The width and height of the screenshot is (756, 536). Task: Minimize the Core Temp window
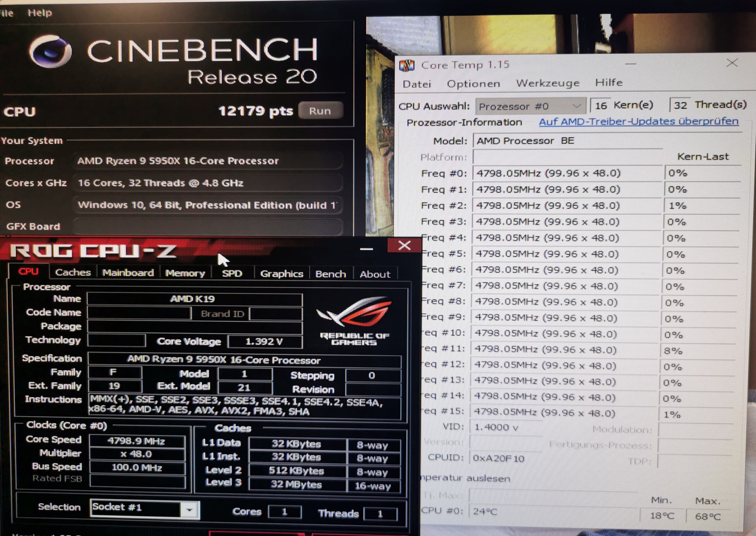coord(631,64)
